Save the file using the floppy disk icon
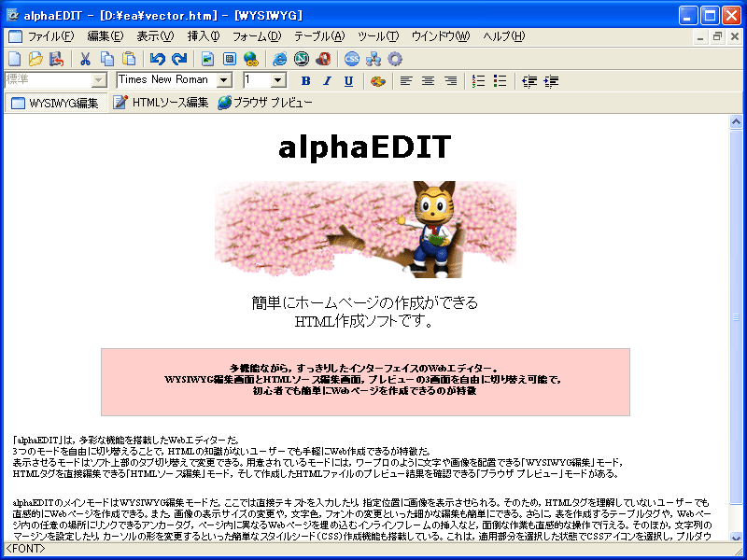 (x=57, y=59)
